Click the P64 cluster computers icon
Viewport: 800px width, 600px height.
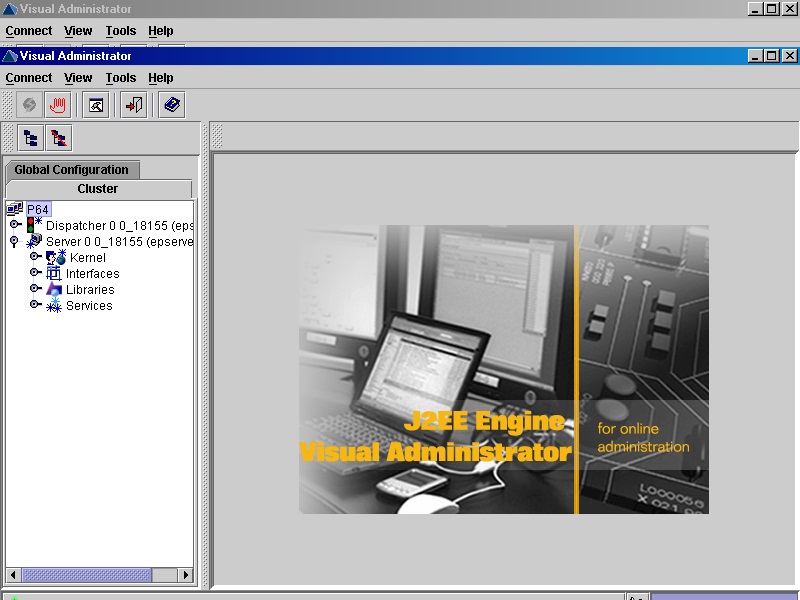click(x=15, y=209)
